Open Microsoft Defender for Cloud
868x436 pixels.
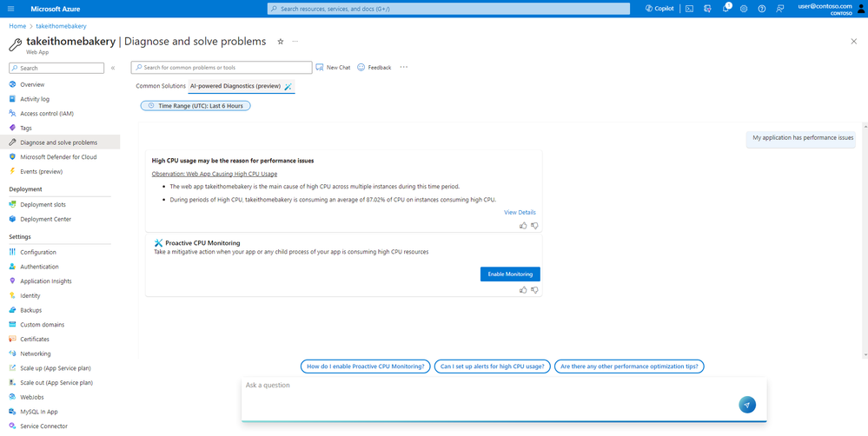point(60,156)
